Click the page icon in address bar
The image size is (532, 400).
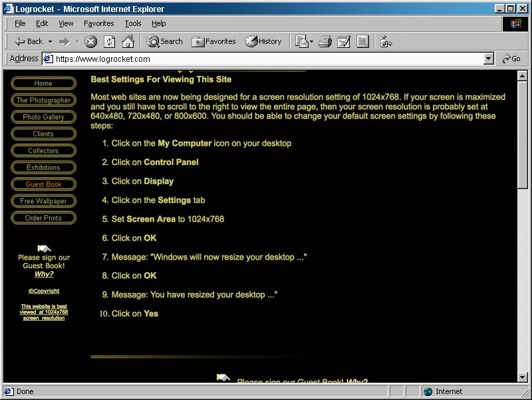tap(49, 59)
